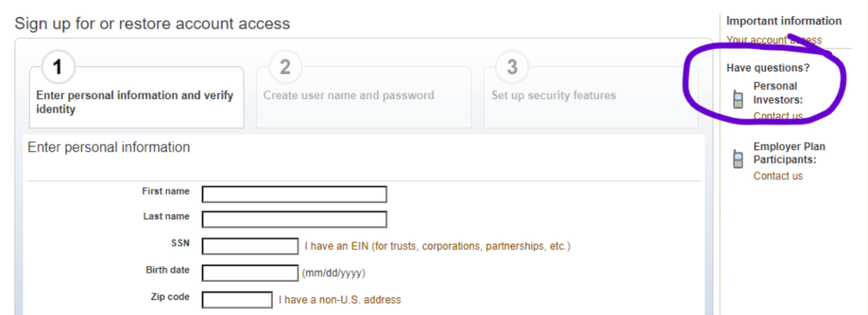The height and width of the screenshot is (315, 868).
Task: Click the Last name input field
Action: pyautogui.click(x=294, y=219)
